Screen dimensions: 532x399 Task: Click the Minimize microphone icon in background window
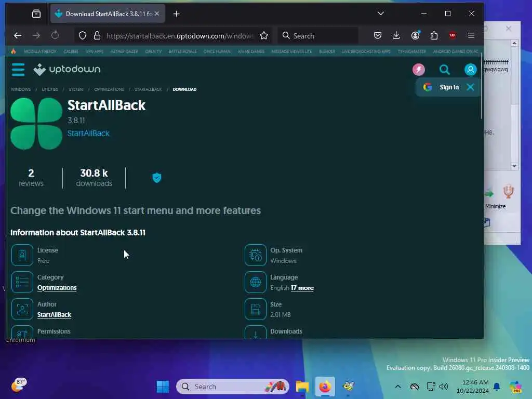[508, 192]
